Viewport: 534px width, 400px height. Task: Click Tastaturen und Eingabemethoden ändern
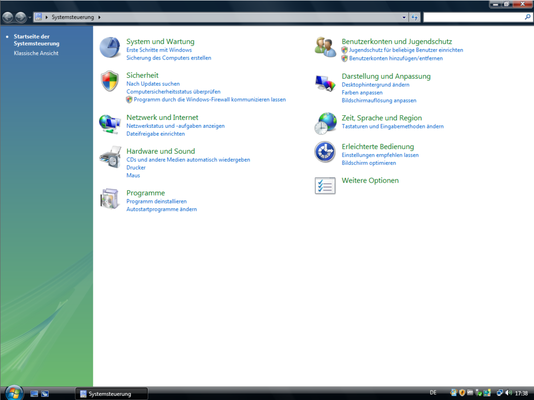coord(393,126)
